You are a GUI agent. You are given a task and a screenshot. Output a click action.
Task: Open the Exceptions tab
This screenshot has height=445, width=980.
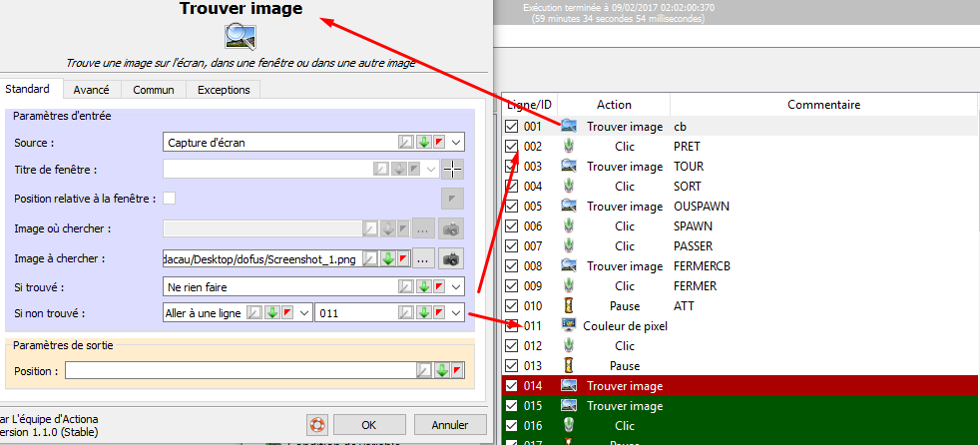(224, 90)
